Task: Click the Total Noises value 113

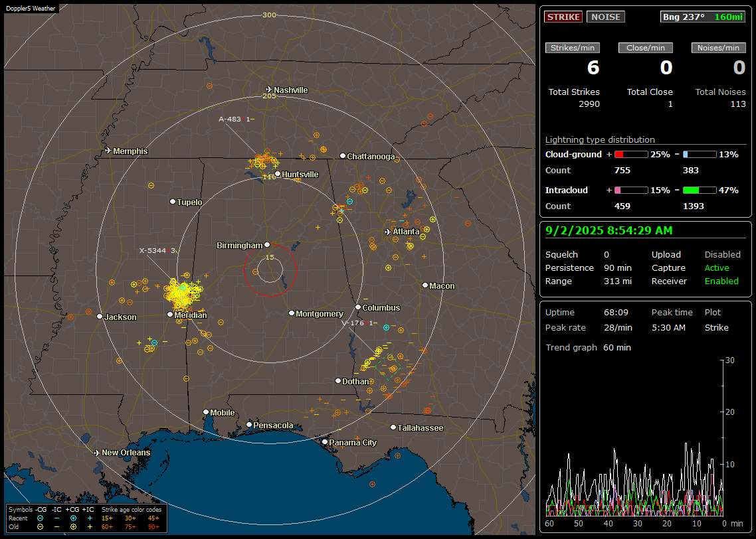Action: click(738, 104)
